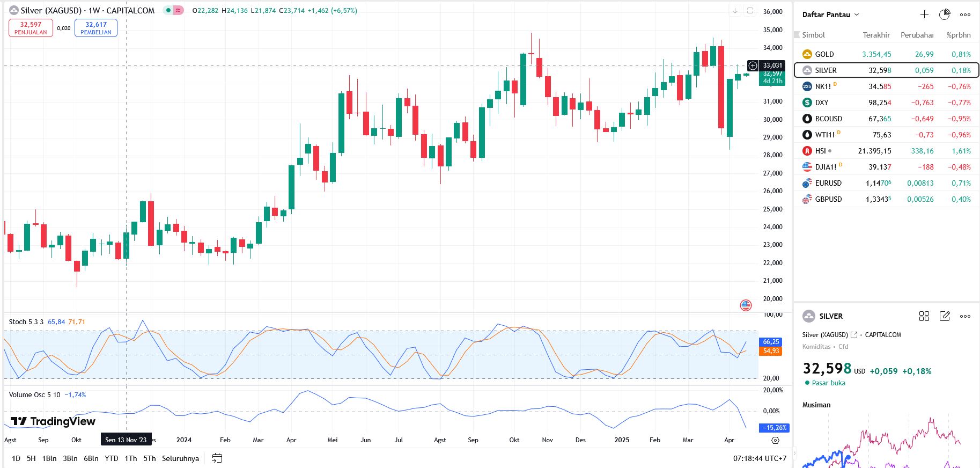The width and height of the screenshot is (980, 468).
Task: Click the go-to-date calendar icon
Action: (217, 458)
